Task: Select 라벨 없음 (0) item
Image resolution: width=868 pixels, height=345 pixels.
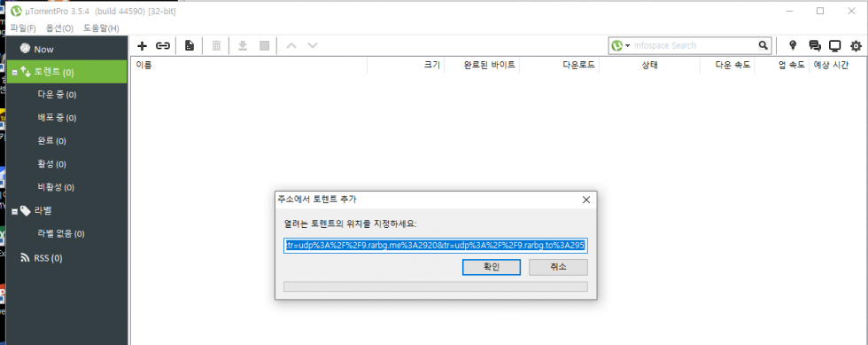Action: pyautogui.click(x=60, y=233)
